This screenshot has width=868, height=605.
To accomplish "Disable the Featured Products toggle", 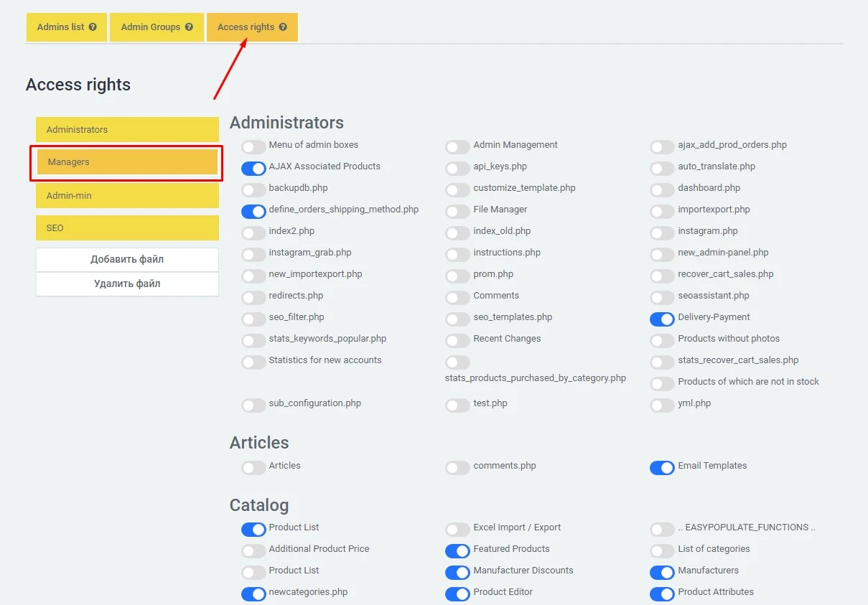I will pos(457,550).
